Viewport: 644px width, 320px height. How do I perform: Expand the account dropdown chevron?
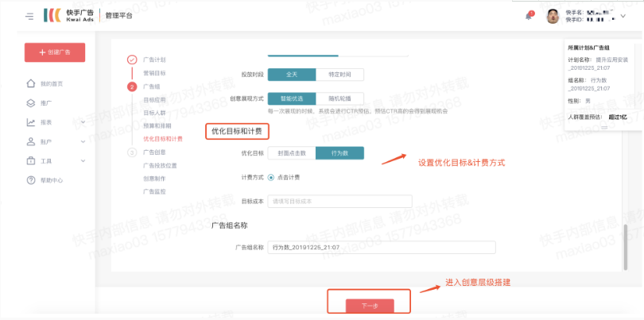(623, 16)
